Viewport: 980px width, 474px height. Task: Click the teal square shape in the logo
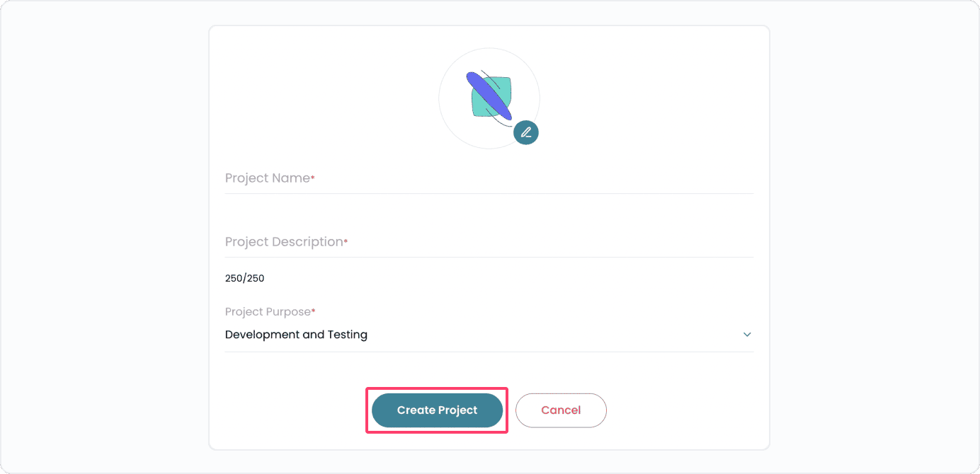pyautogui.click(x=501, y=88)
